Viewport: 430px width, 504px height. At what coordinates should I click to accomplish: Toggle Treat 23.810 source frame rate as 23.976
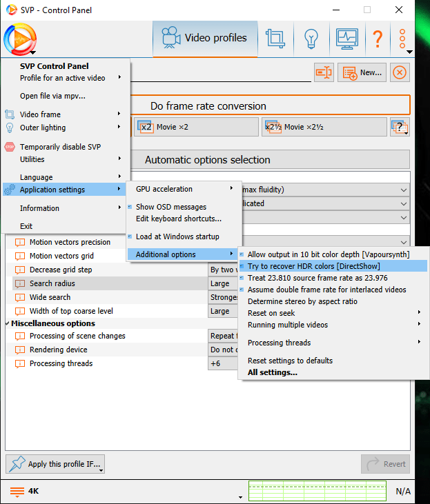point(333,278)
